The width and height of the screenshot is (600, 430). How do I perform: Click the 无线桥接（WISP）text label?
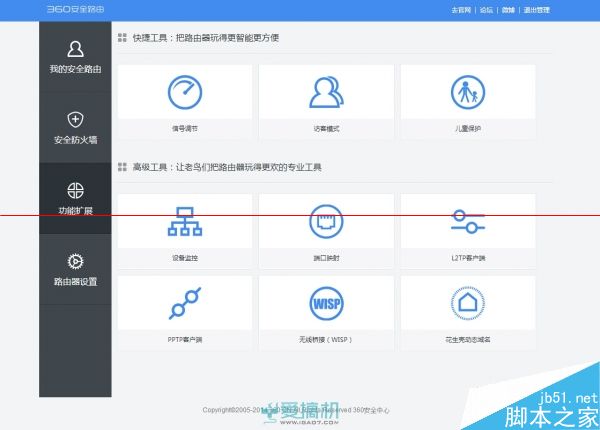pyautogui.click(x=326, y=339)
